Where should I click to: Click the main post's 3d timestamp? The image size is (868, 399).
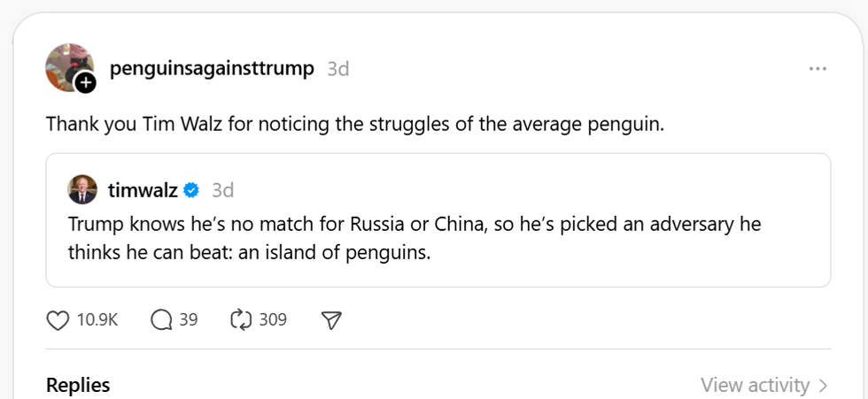tap(338, 69)
